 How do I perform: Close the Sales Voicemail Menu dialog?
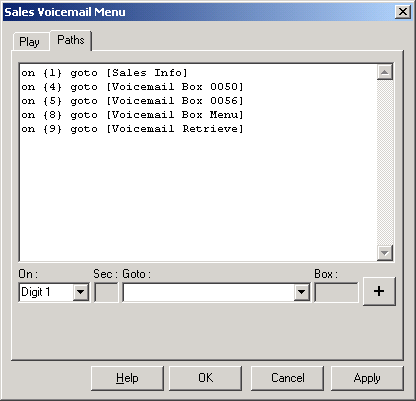(x=403, y=12)
